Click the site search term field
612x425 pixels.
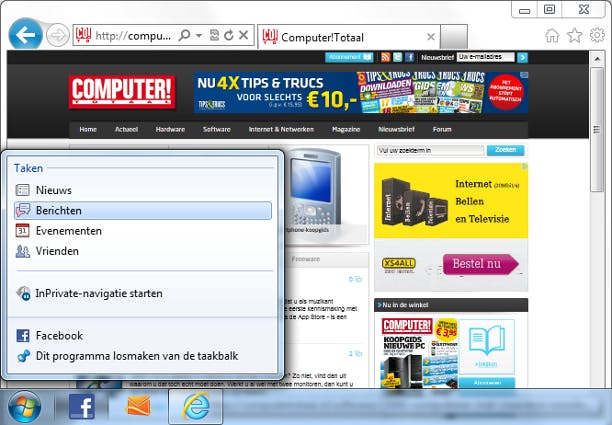(x=430, y=150)
